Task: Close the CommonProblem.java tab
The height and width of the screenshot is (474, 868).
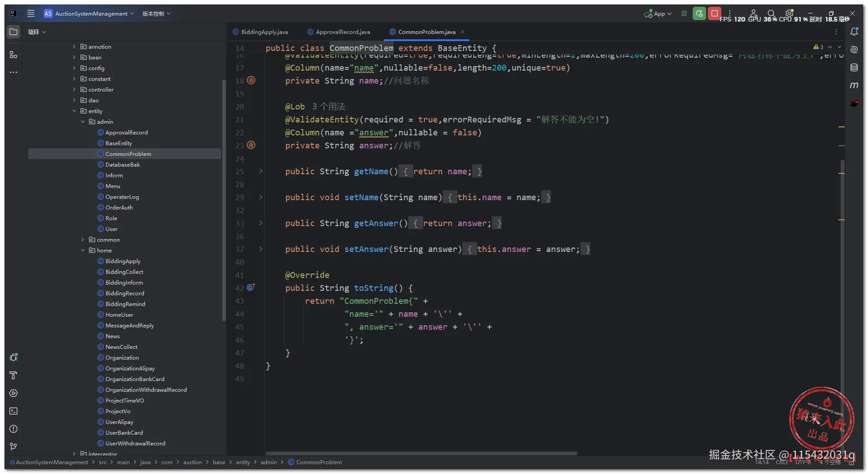Action: click(x=462, y=32)
